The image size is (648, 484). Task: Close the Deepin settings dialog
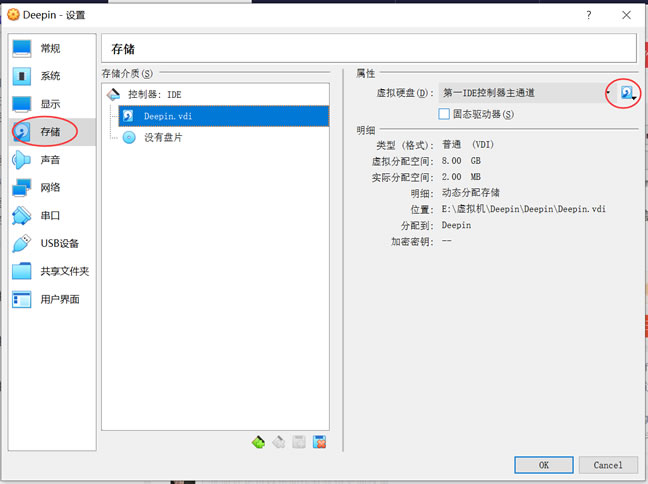click(626, 15)
